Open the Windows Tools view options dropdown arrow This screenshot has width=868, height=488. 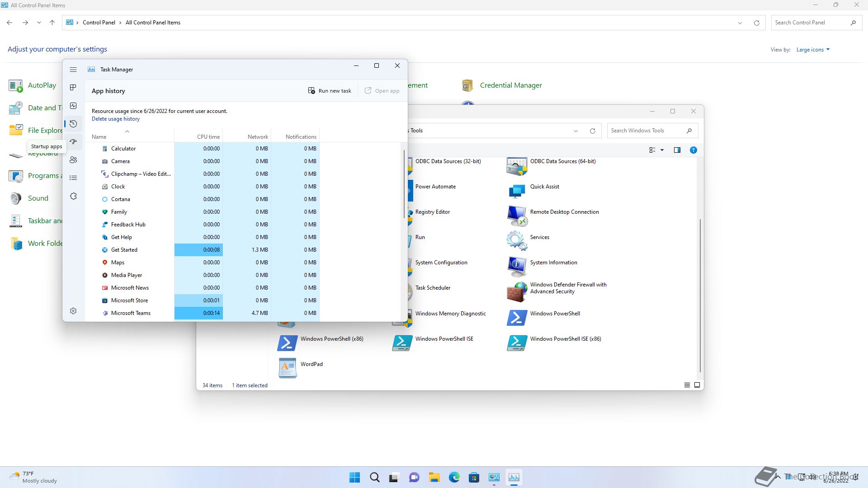662,150
